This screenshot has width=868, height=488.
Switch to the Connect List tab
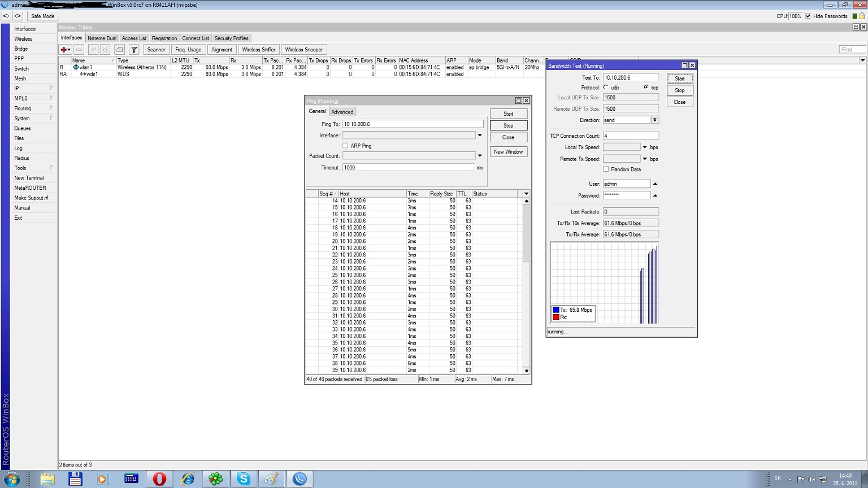pos(196,38)
